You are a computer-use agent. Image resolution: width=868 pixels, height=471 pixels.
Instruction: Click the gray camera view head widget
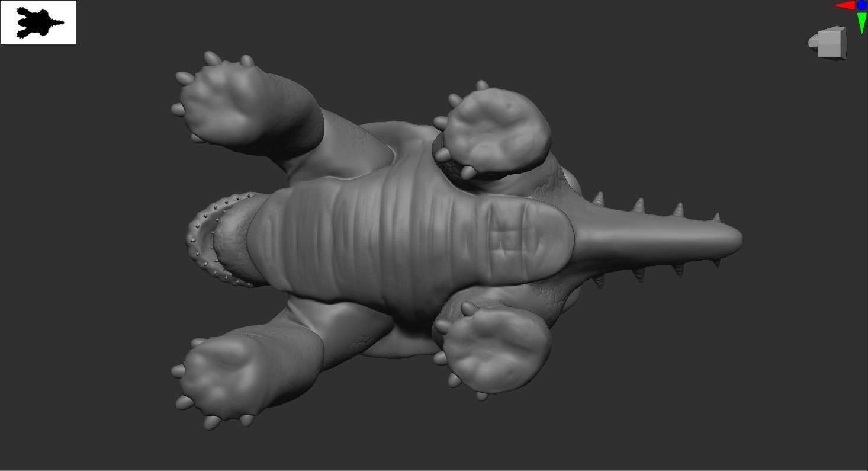click(828, 43)
